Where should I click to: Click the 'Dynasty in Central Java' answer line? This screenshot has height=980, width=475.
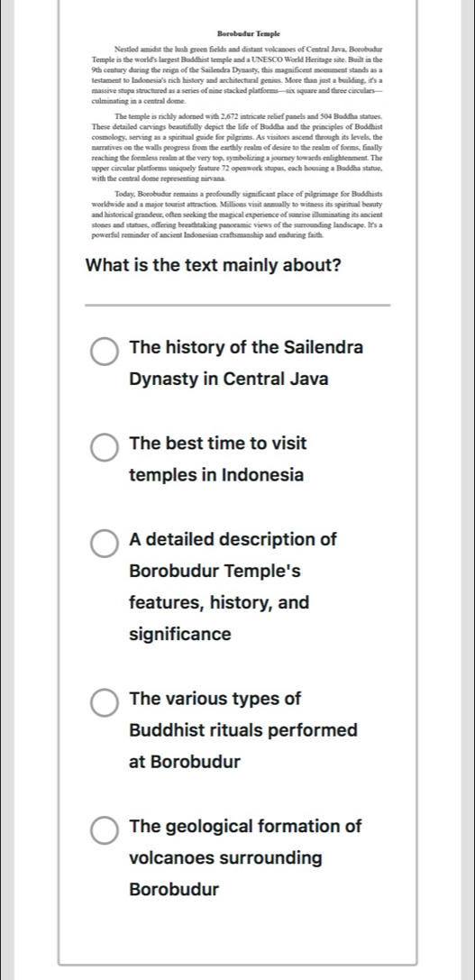point(228,380)
